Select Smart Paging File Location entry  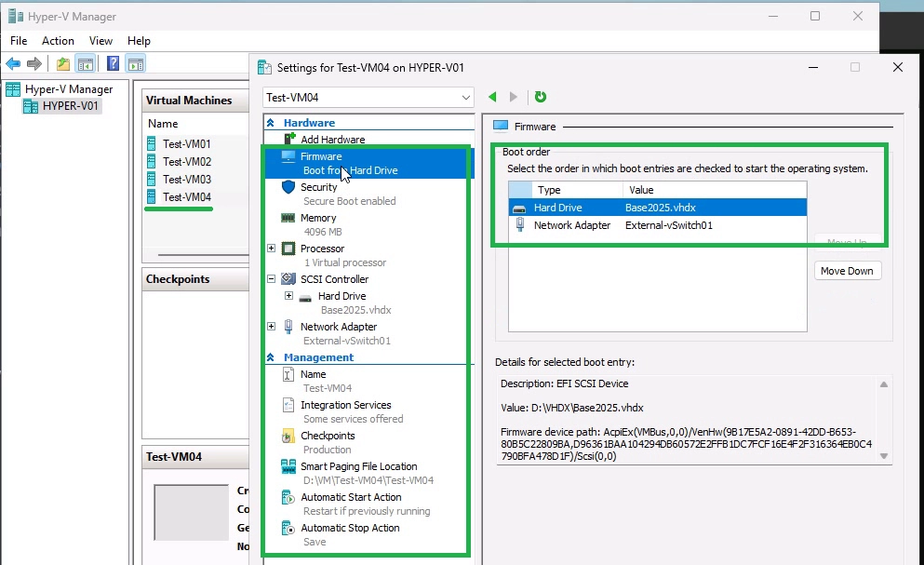tap(368, 474)
